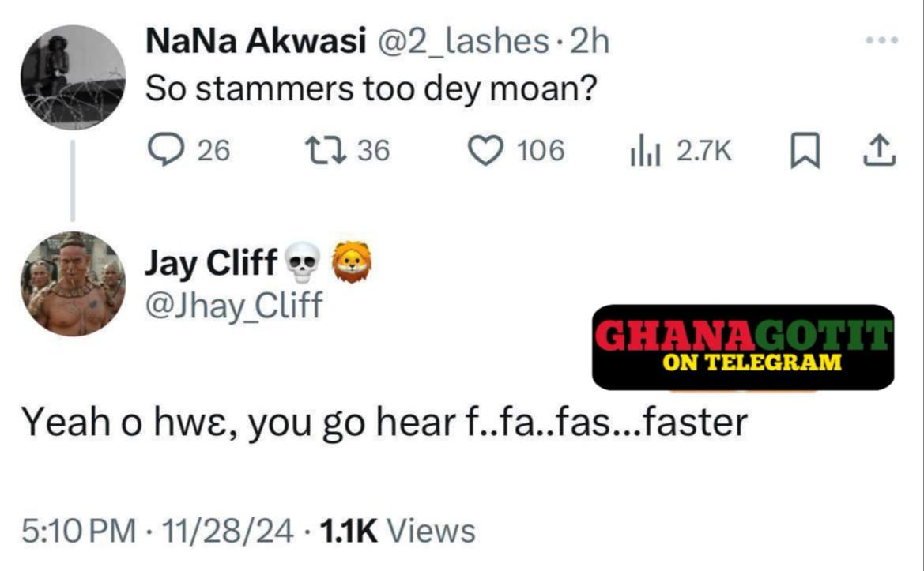This screenshot has width=924, height=571.
Task: Bookmark the NaNa Akwasi tweet
Action: tap(803, 150)
